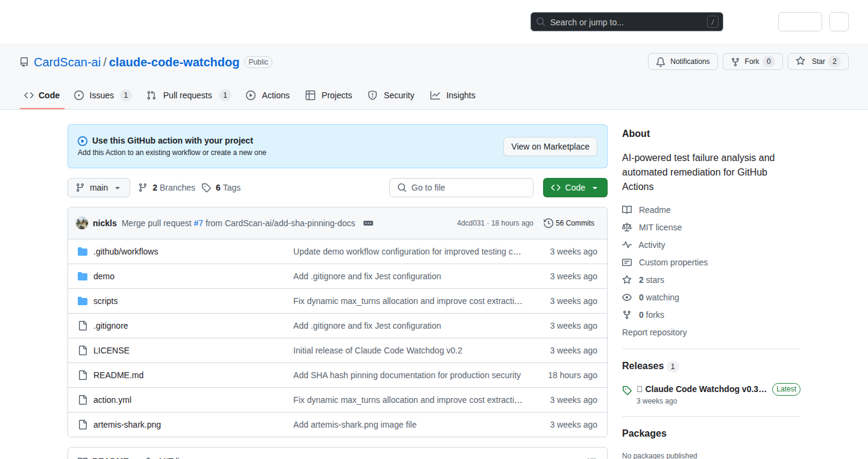Open the Security tab
Image resolution: width=868 pixels, height=459 pixels.
(391, 95)
